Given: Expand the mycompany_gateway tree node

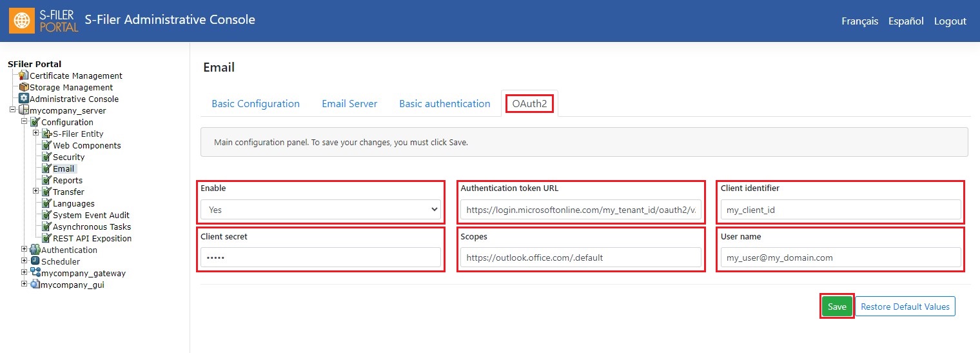Looking at the screenshot, I should pos(24,273).
